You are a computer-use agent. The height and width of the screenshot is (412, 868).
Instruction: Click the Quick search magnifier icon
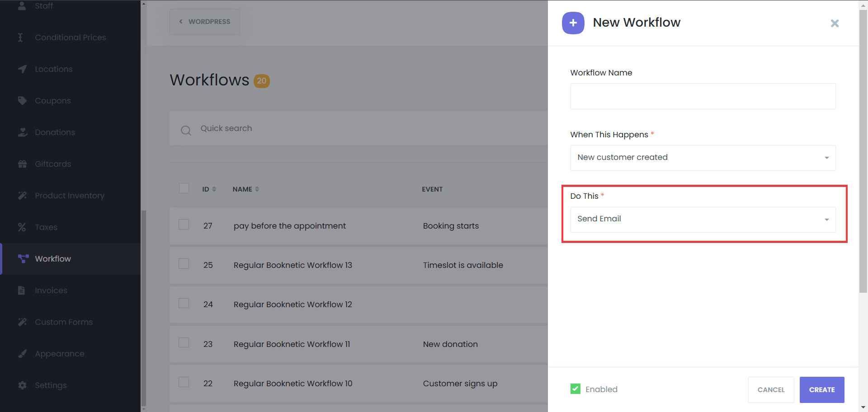[186, 131]
